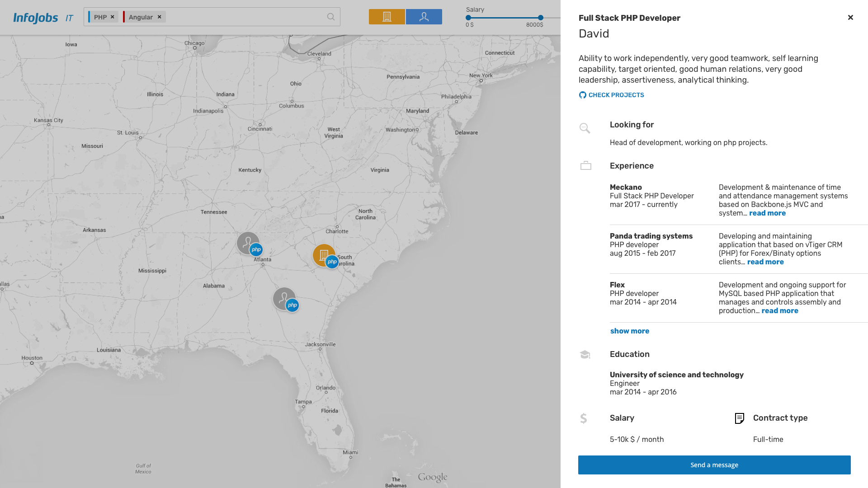Click the minimum salary slider handle
This screenshot has height=488, width=868.
point(468,18)
